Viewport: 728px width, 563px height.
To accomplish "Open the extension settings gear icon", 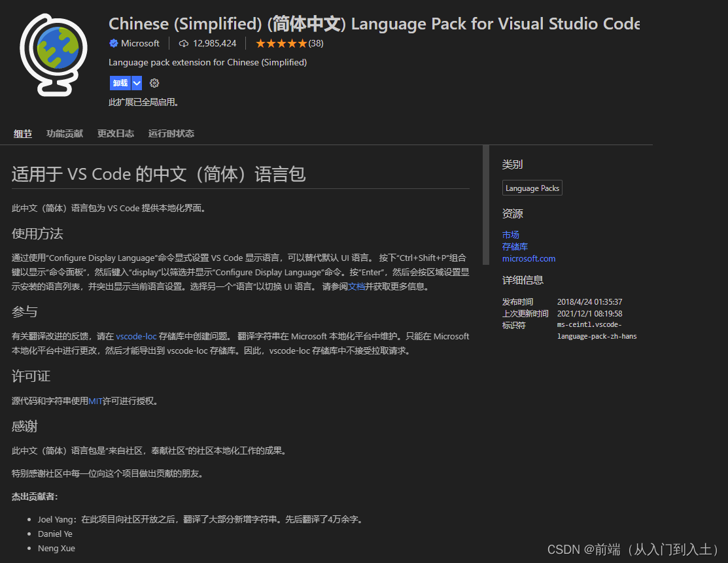I will pos(154,83).
